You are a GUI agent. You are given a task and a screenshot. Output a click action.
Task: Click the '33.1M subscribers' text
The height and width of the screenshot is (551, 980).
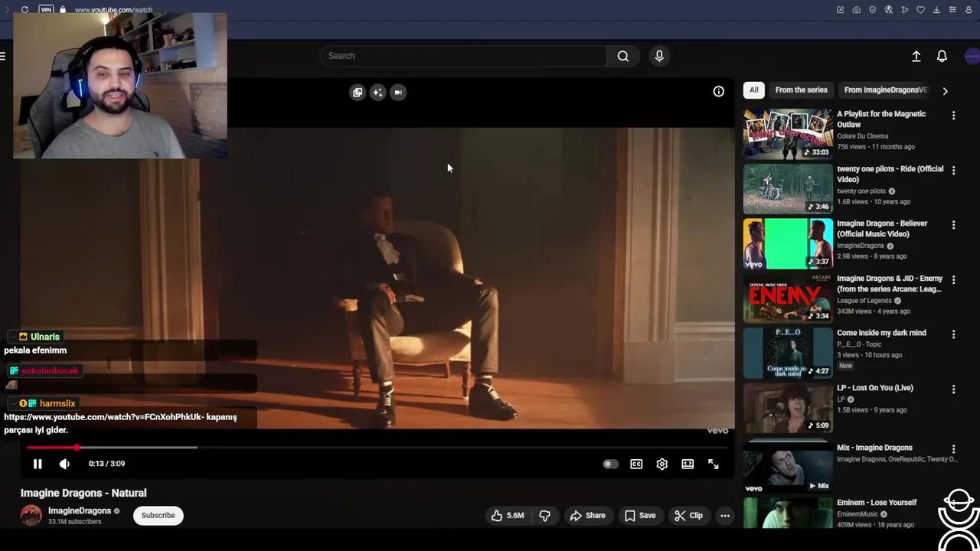[x=74, y=522]
